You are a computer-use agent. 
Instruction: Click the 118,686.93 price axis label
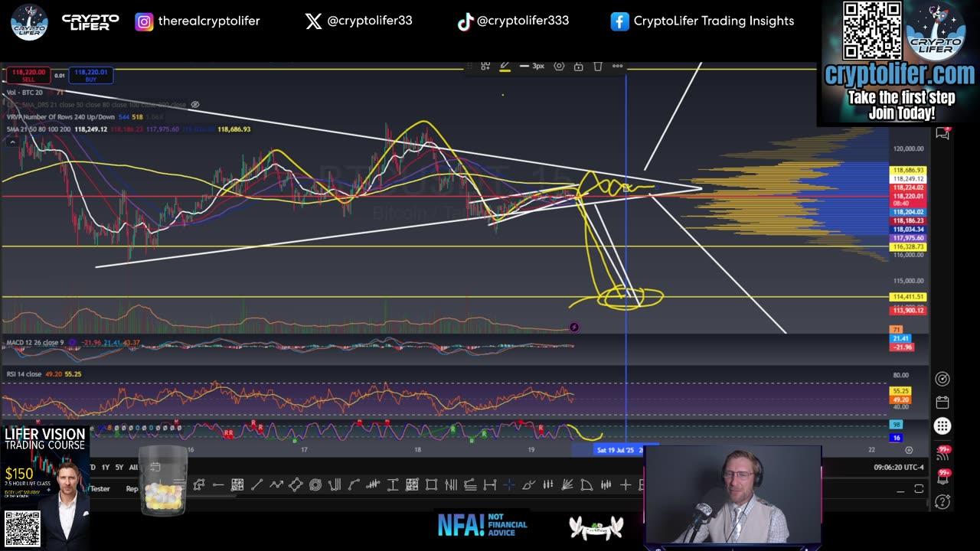pos(908,170)
